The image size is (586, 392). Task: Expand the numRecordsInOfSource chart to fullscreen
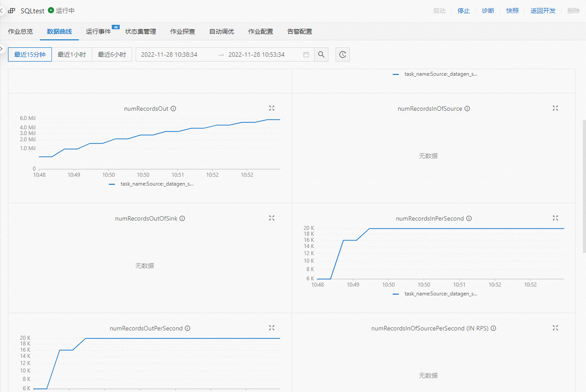click(x=555, y=108)
